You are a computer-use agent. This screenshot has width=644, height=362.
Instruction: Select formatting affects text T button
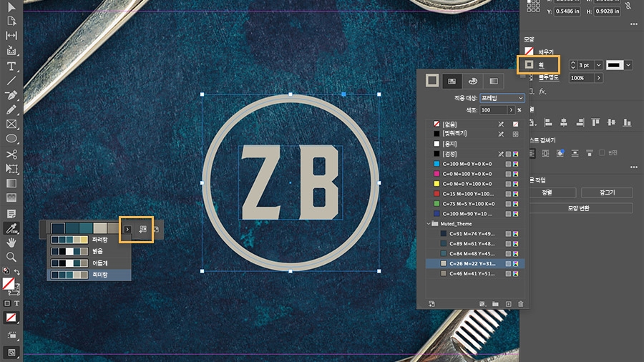coord(17,303)
